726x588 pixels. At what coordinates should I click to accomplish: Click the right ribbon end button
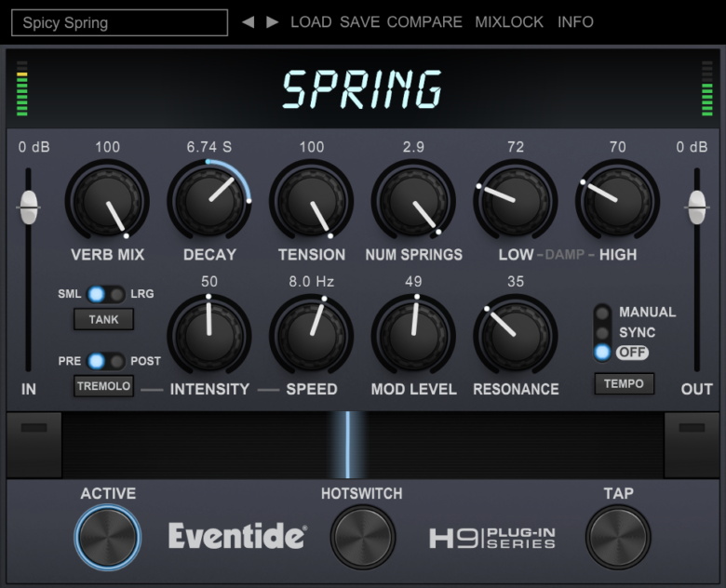click(x=692, y=445)
